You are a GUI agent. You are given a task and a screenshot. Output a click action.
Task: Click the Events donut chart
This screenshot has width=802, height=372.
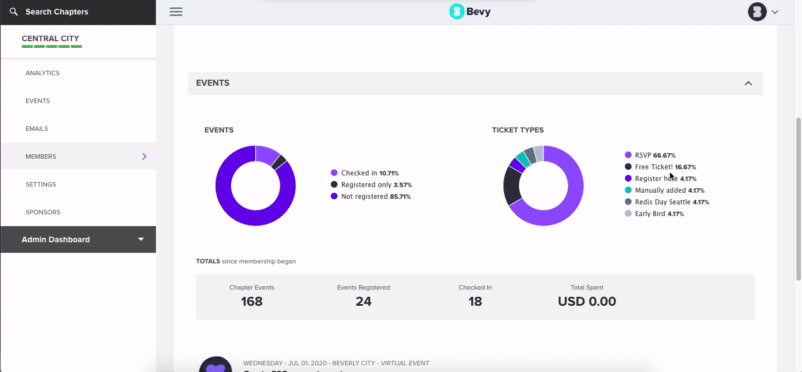click(255, 186)
